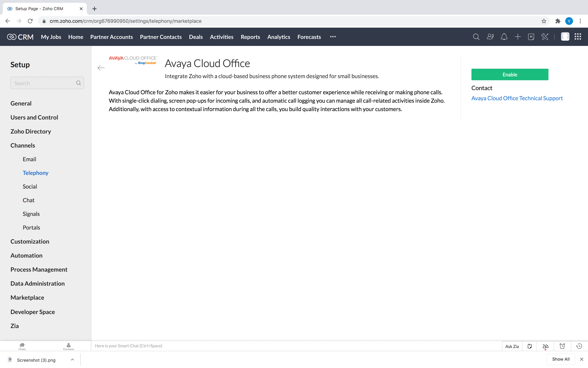
Task: Bookmark page with star icon
Action: pyautogui.click(x=544, y=21)
